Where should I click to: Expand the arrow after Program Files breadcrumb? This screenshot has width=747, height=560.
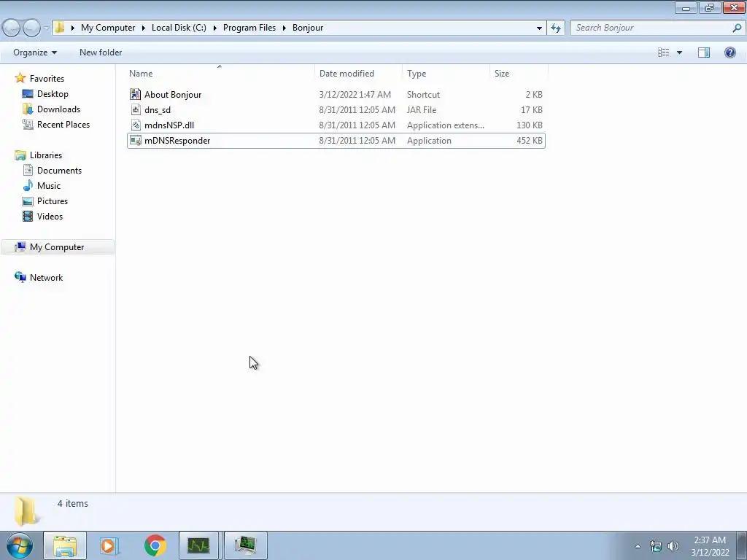(x=284, y=28)
